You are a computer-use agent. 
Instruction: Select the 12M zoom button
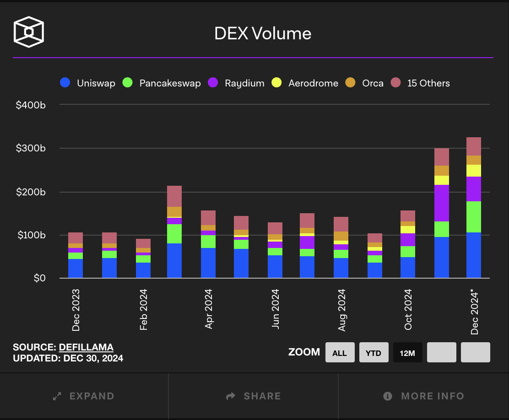point(408,352)
